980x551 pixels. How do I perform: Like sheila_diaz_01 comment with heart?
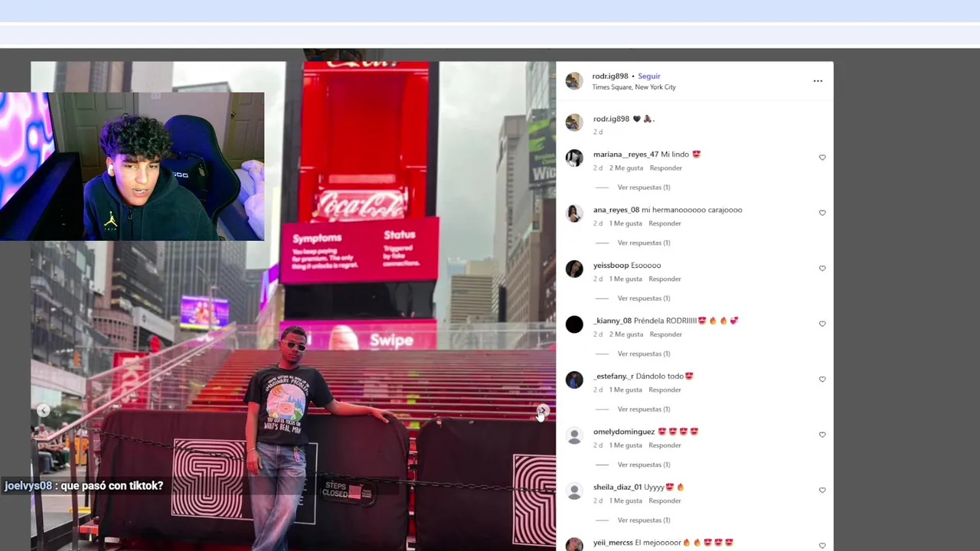[x=822, y=491]
